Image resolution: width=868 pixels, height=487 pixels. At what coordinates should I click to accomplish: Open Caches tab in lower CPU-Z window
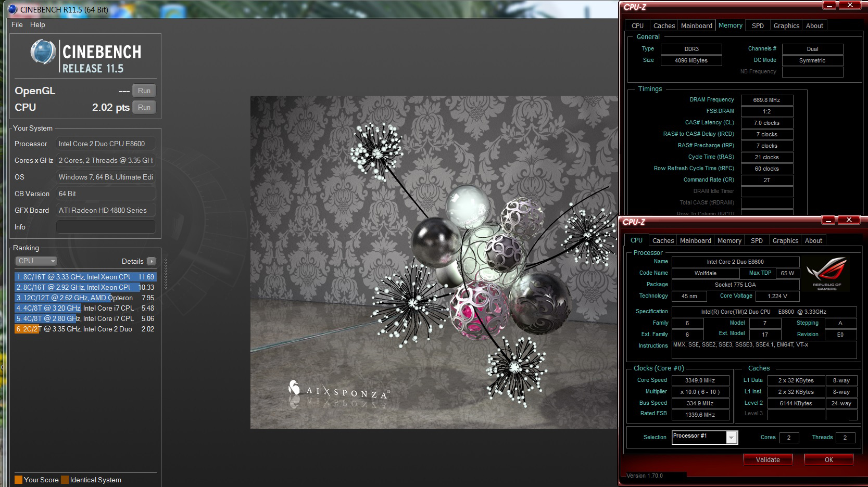663,240
